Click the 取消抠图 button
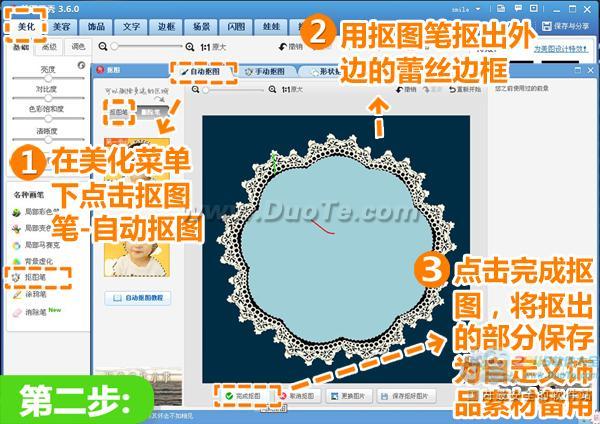Screen dimensions: 600x424 pyautogui.click(x=298, y=396)
